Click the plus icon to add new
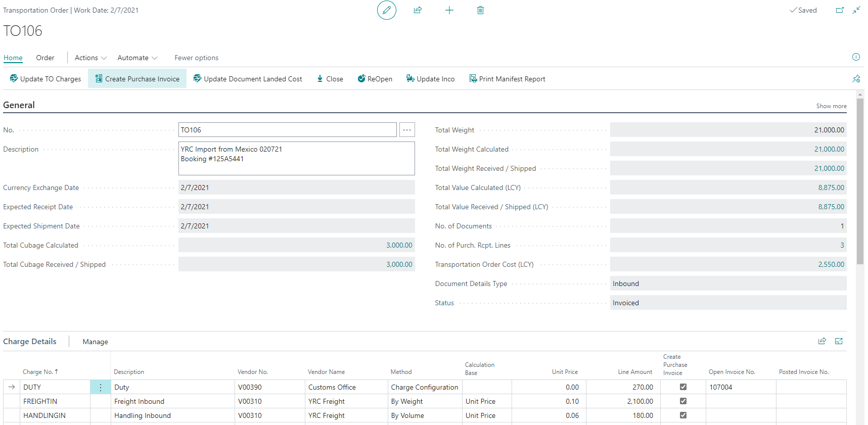The image size is (868, 425). (x=449, y=10)
